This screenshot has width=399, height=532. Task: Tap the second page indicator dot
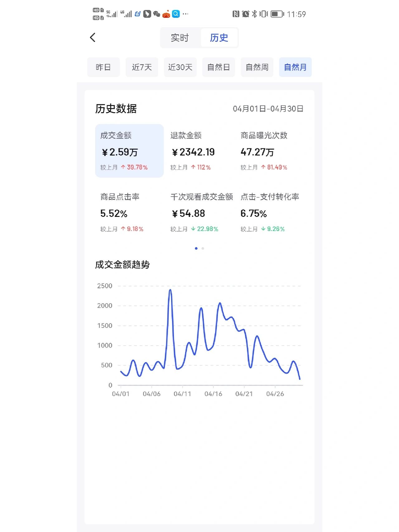203,248
